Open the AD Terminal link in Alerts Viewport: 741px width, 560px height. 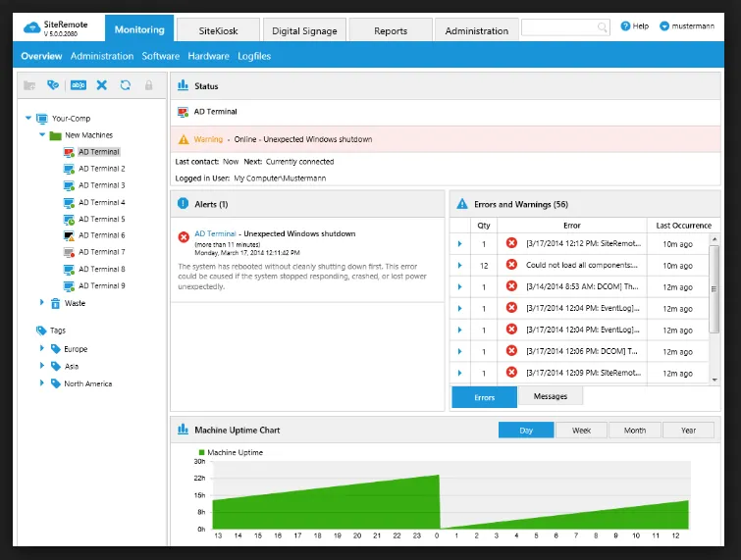pyautogui.click(x=215, y=233)
